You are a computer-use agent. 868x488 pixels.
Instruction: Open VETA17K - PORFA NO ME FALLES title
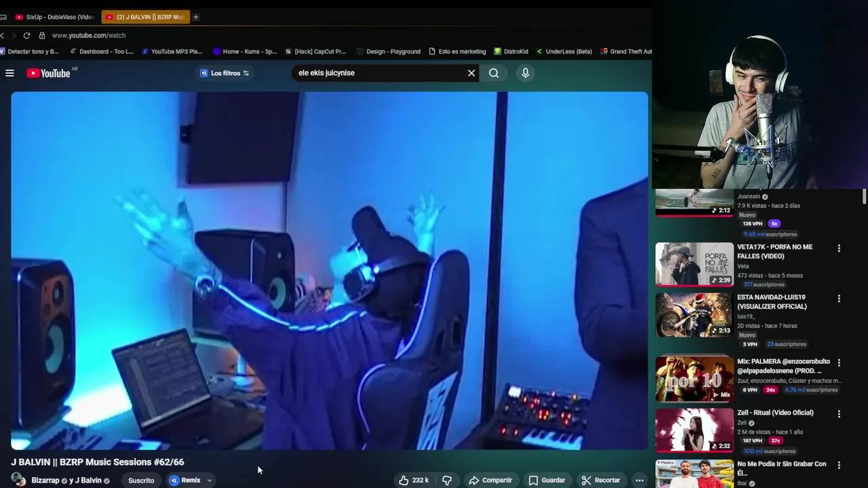774,251
